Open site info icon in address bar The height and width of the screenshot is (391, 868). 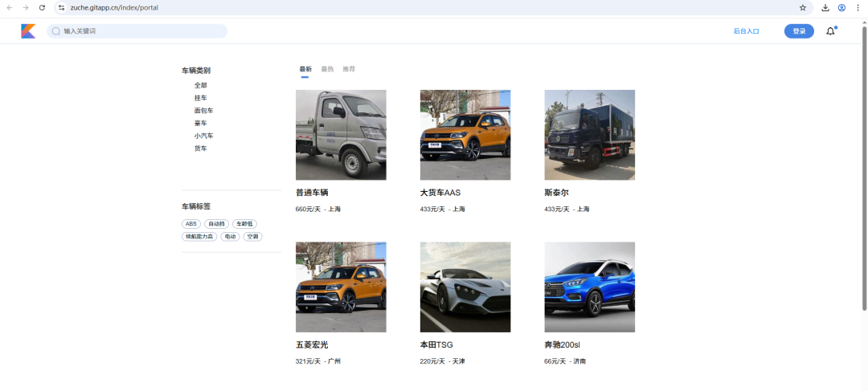click(x=61, y=8)
